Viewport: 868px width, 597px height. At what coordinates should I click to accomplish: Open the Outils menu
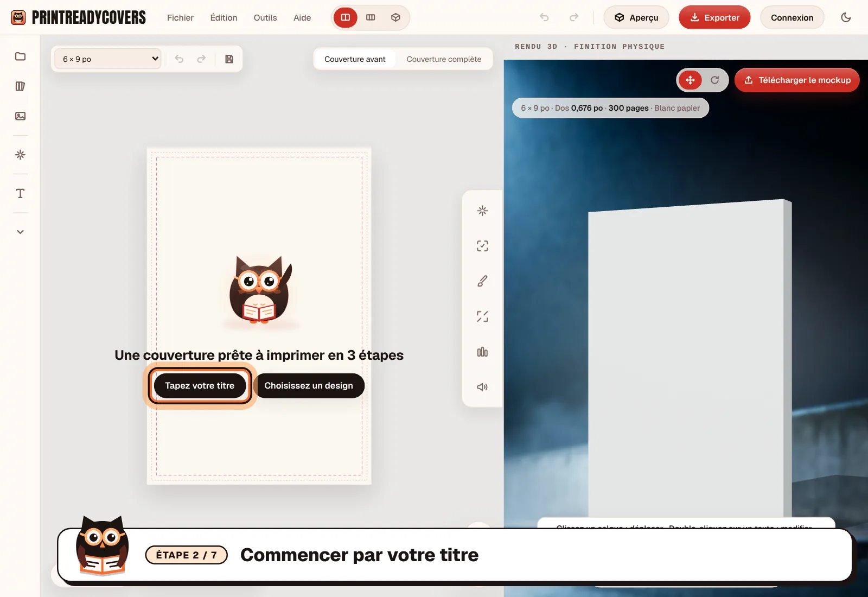click(265, 17)
